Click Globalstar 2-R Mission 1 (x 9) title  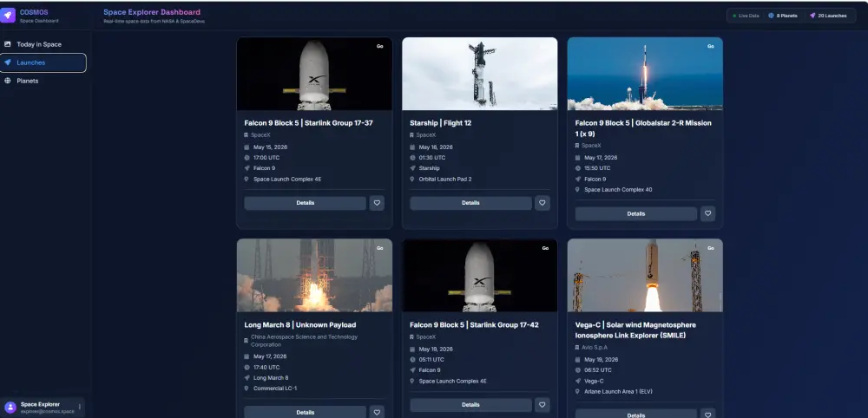[643, 128]
